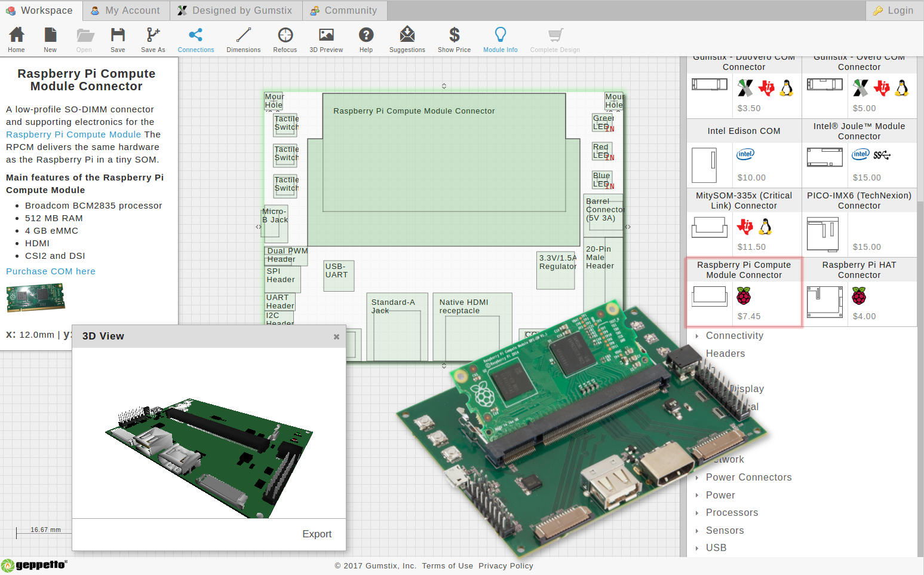Expand the Power category

point(720,496)
